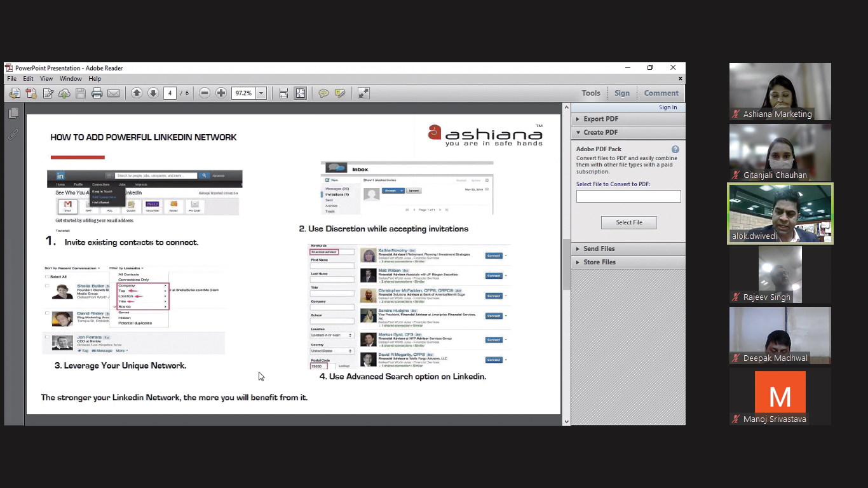Click the Select File button
Image resolution: width=868 pixels, height=488 pixels.
pyautogui.click(x=629, y=222)
